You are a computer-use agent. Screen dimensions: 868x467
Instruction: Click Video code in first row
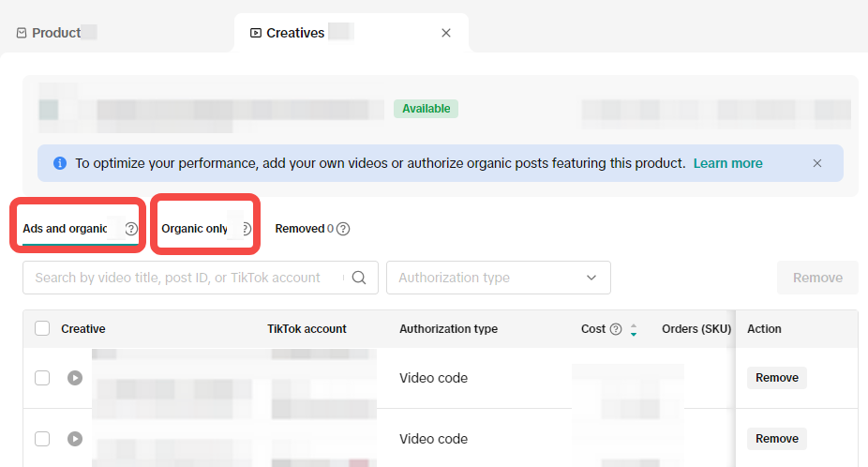433,378
